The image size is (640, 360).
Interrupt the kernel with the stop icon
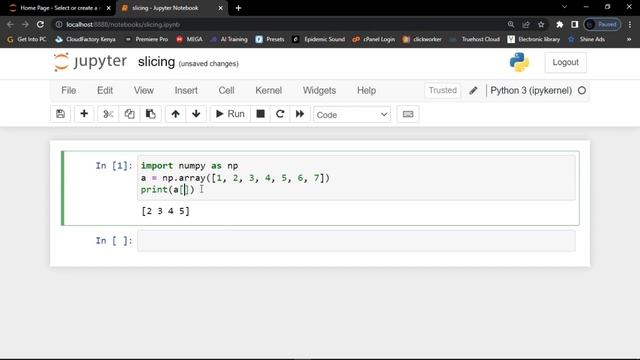coord(260,114)
